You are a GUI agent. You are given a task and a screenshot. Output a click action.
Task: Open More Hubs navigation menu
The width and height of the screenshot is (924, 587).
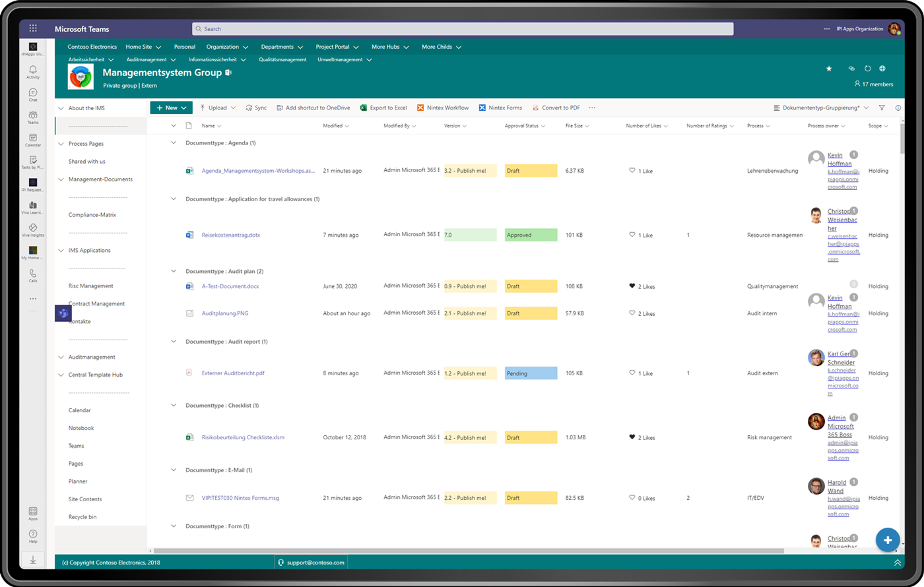pyautogui.click(x=390, y=47)
